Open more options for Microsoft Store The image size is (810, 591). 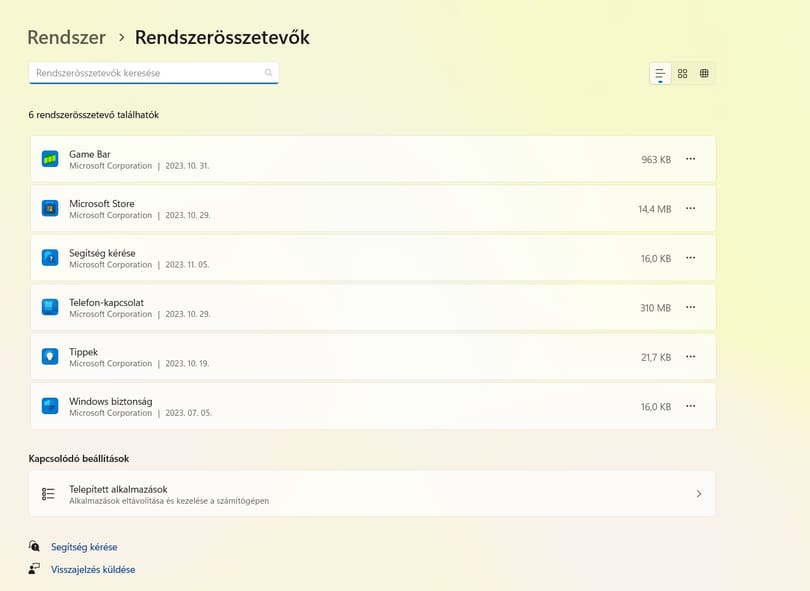(691, 208)
